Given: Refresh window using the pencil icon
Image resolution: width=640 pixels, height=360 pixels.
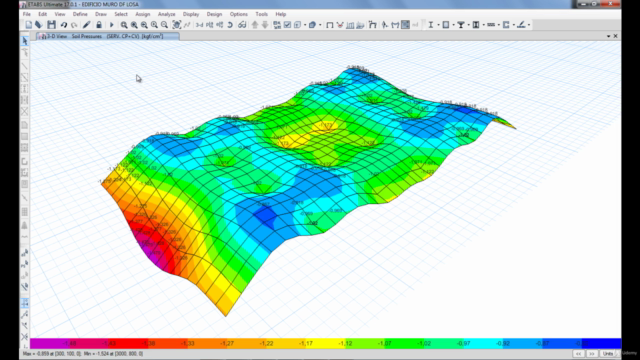Looking at the screenshot, I should point(86,25).
